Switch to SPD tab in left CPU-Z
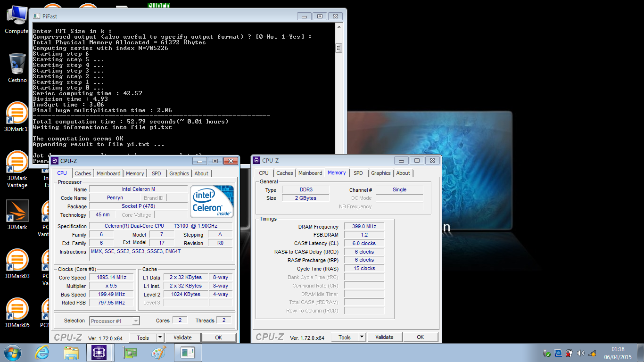This screenshot has height=362, width=644. (x=157, y=173)
